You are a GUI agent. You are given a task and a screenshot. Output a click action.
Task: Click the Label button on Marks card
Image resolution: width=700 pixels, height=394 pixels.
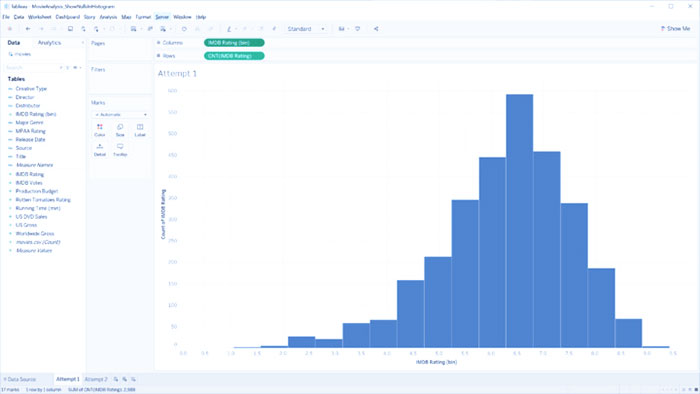click(x=140, y=130)
